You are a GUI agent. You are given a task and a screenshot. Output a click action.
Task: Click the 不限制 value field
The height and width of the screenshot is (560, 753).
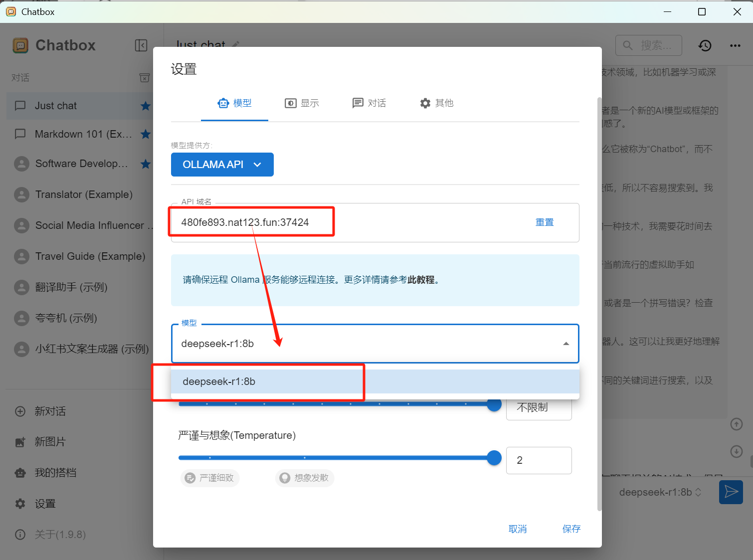tap(539, 408)
